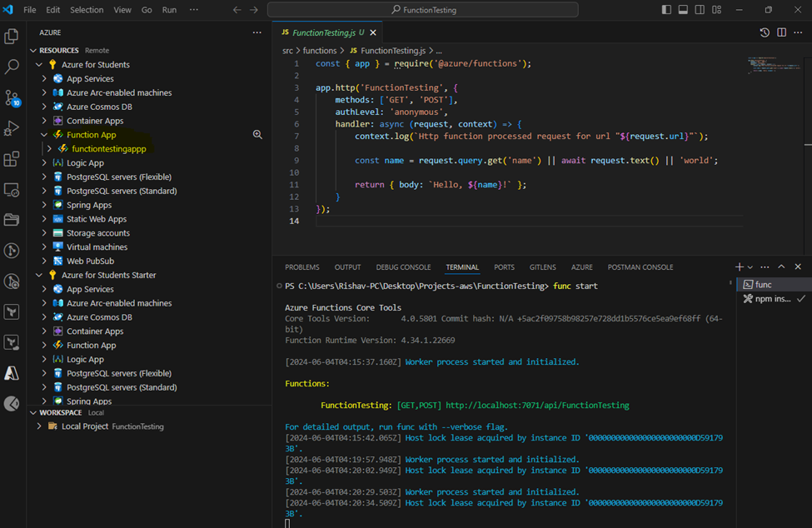Expand Storage accounts
Screen dimensions: 812x528
click(x=44, y=233)
